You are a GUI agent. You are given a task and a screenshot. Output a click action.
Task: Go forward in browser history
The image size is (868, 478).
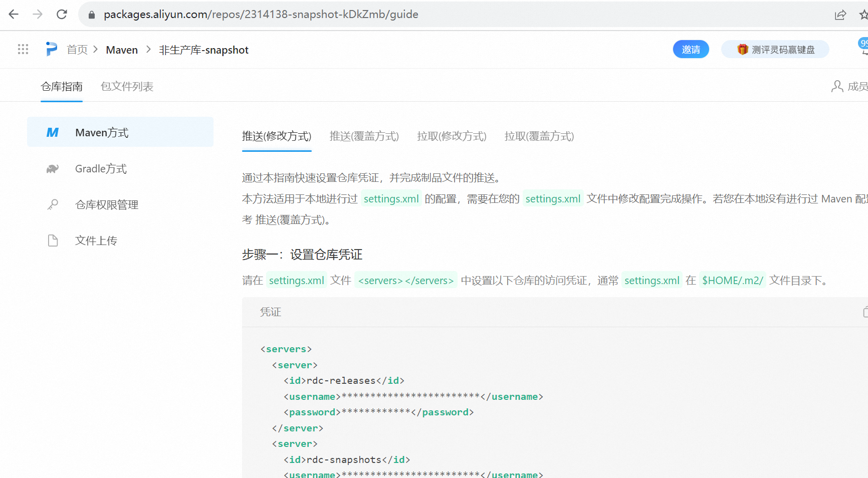38,14
